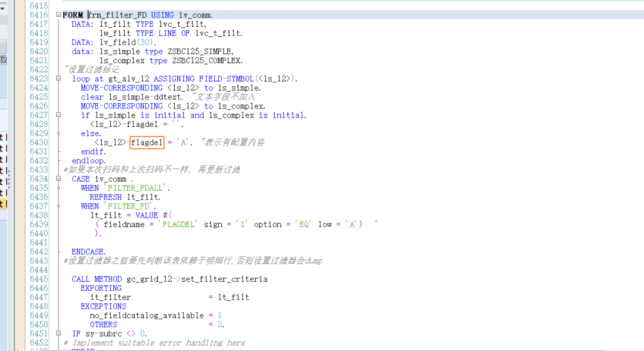This screenshot has width=644, height=351.
Task: Click ls_complex target on line 6426
Action: click(241, 106)
